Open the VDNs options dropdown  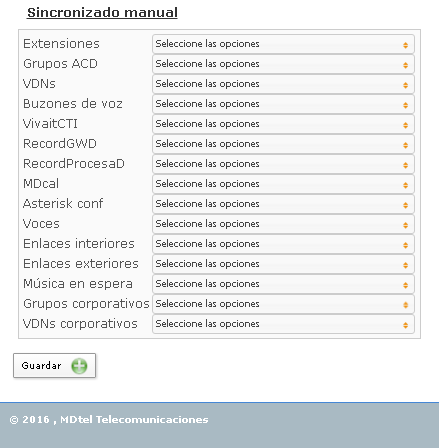coord(283,84)
